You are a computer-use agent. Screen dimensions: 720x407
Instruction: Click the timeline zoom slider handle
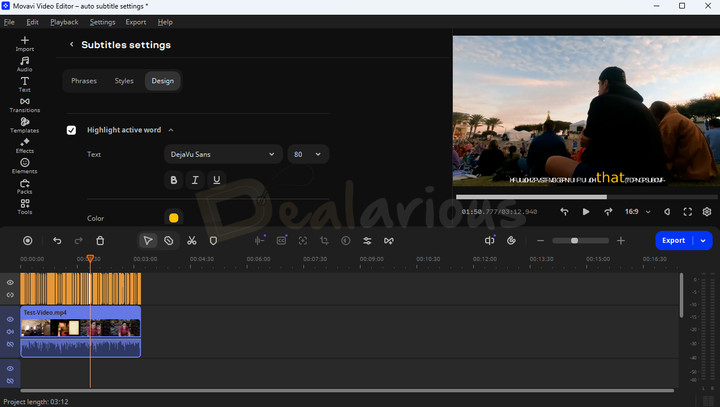574,241
